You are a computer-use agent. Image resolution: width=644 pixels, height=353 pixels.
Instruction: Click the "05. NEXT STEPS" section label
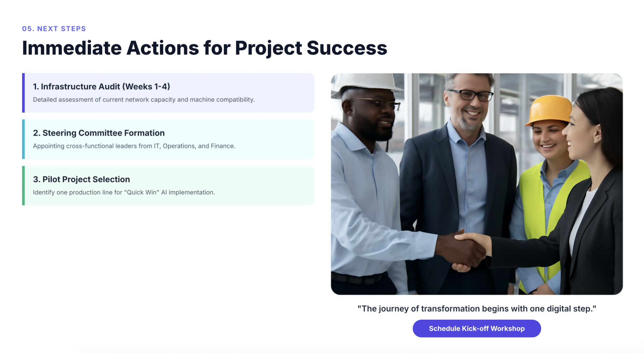point(54,29)
